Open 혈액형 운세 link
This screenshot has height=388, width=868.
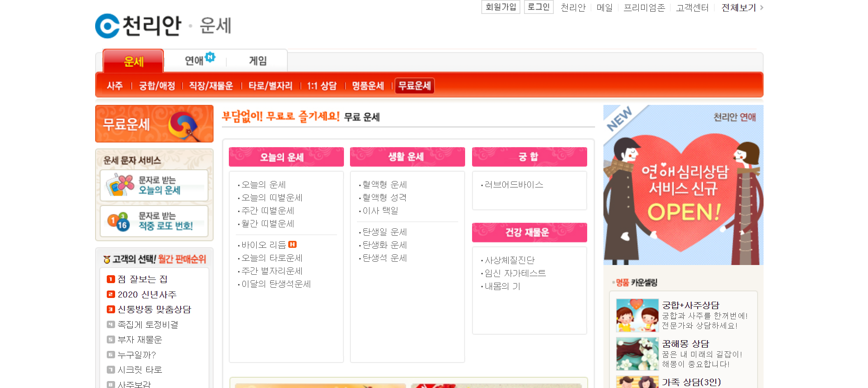pos(384,185)
